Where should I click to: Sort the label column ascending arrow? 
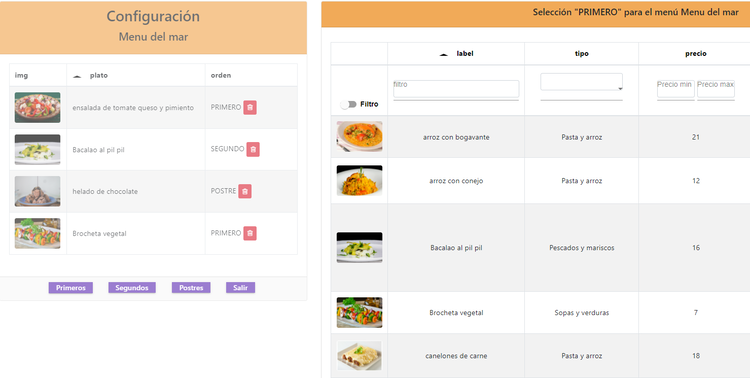[443, 54]
